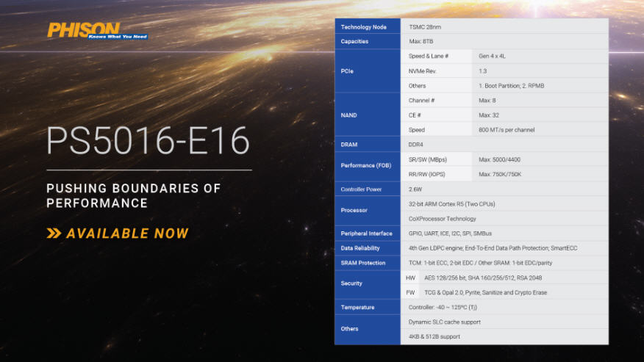Click the PS5016-E16 product title
Viewport: 644px width, 362px height.
[148, 140]
